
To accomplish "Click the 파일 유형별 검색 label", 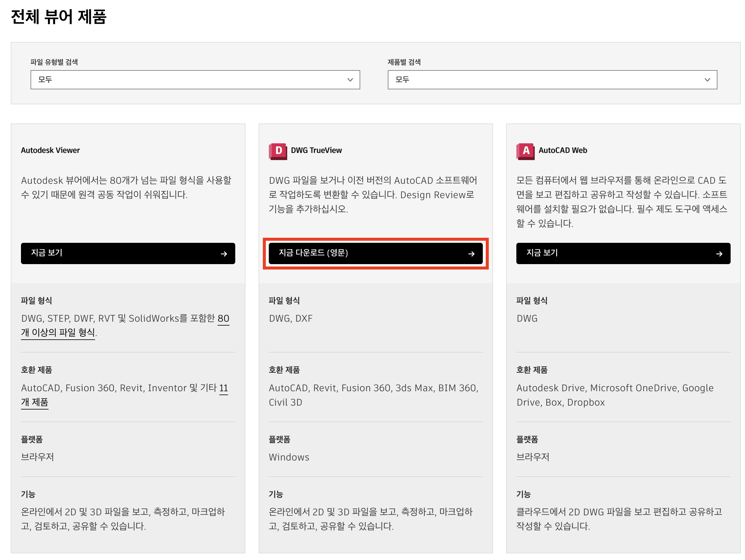I will tap(54, 62).
